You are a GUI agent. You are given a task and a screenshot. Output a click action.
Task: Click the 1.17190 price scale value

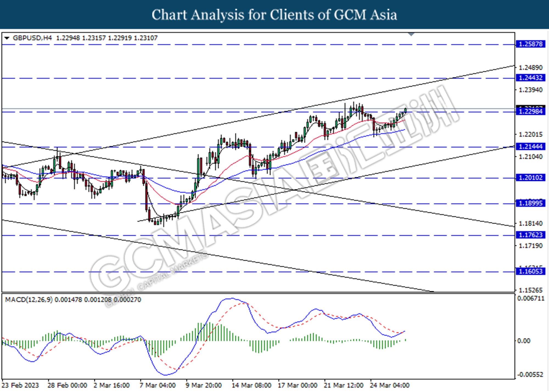point(531,246)
